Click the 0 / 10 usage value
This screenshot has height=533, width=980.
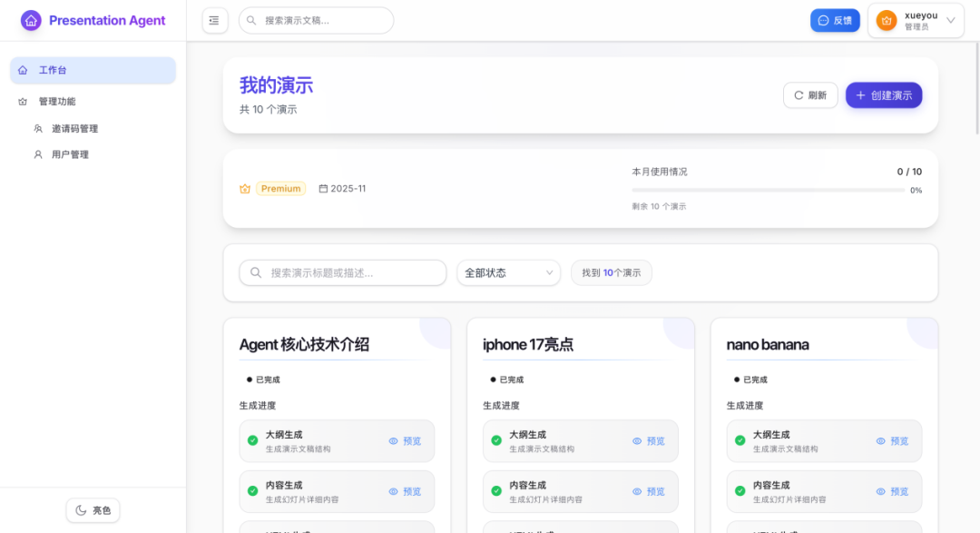pos(909,172)
